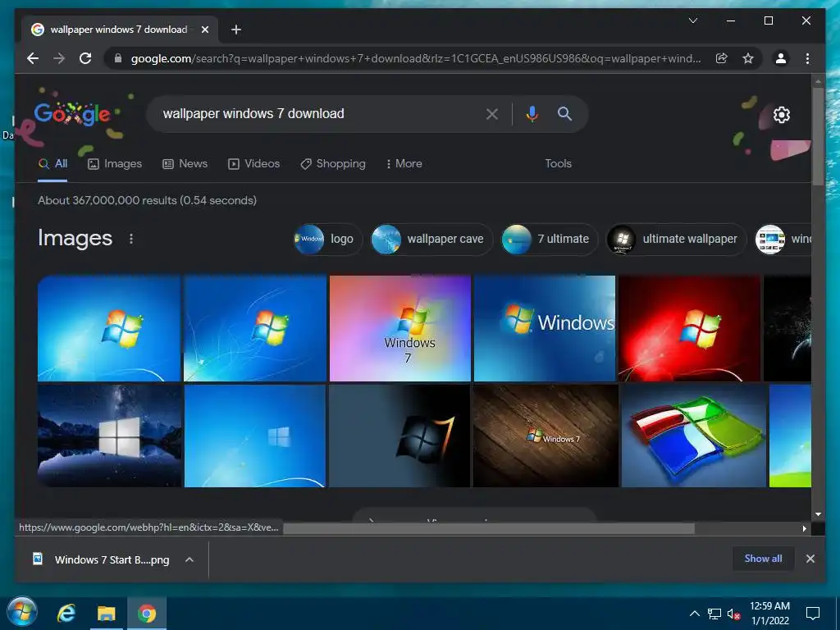
Task: Click in the Google search box text
Action: coord(253,113)
